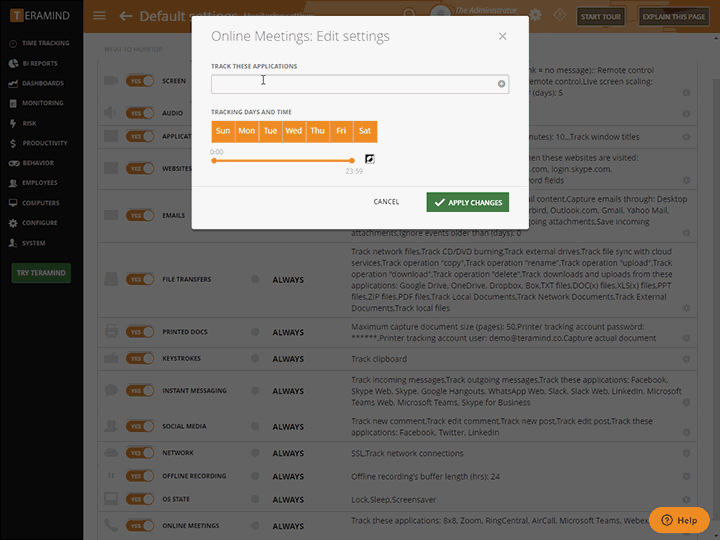Click the gear icon in Keystrokes row
Screen dimensions: 720x540
pyautogui.click(x=686, y=359)
